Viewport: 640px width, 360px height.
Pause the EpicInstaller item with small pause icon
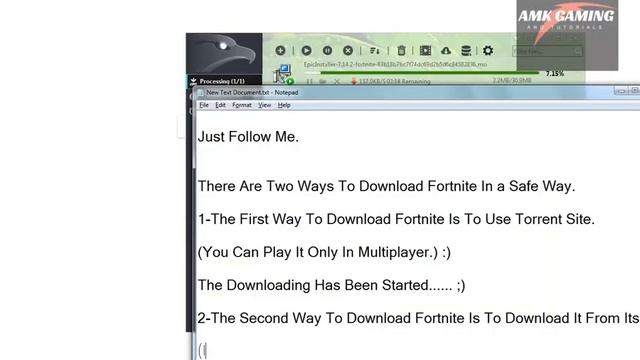309,81
